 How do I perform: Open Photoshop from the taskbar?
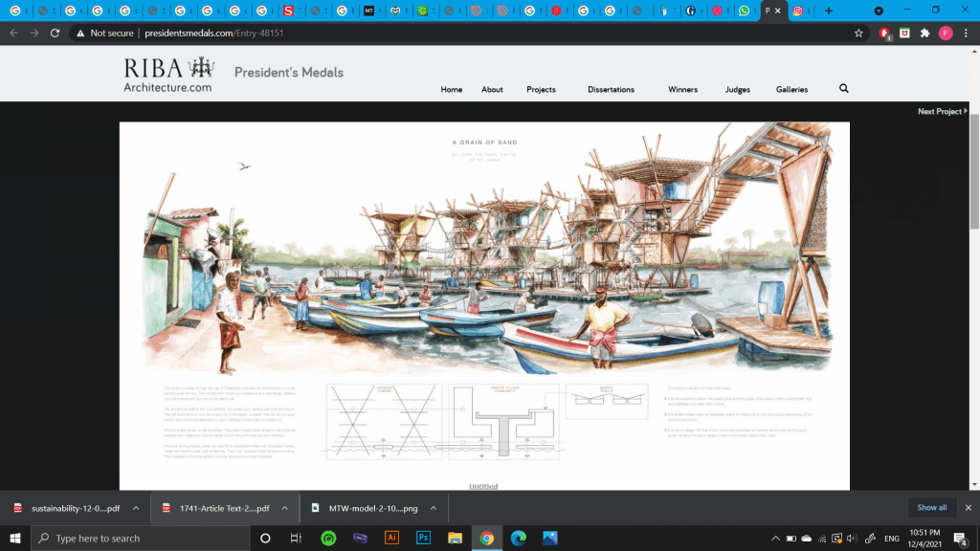click(x=422, y=538)
